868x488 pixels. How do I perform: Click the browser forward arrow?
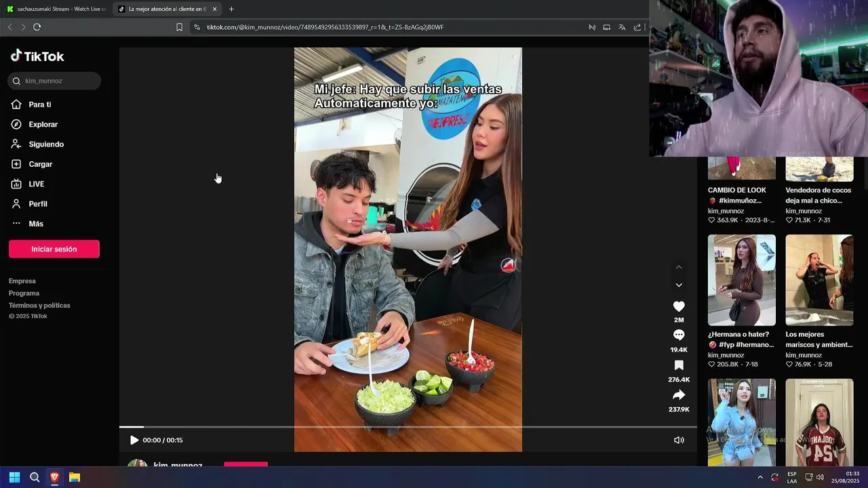pyautogui.click(x=23, y=27)
